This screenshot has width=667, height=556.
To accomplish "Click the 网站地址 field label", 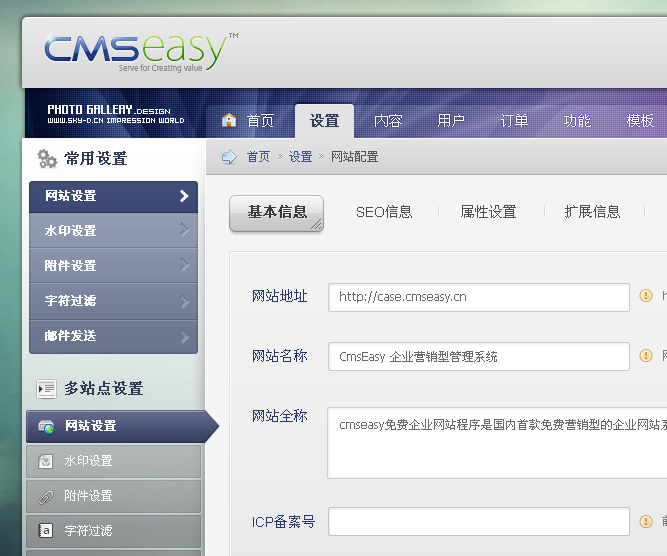I will pos(279,296).
